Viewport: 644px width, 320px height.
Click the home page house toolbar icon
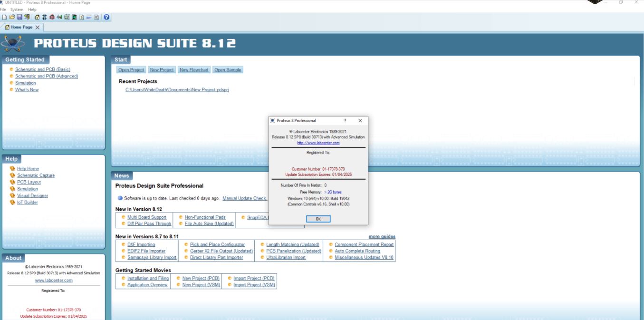(x=37, y=17)
